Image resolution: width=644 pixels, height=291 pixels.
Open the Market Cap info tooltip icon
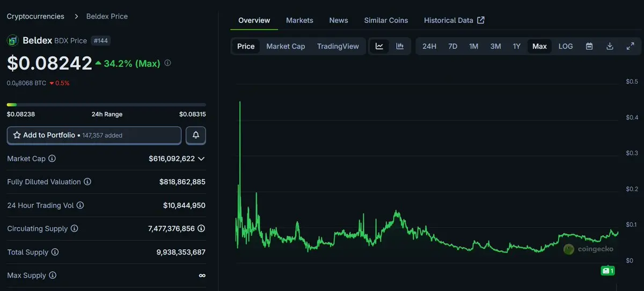pyautogui.click(x=52, y=159)
